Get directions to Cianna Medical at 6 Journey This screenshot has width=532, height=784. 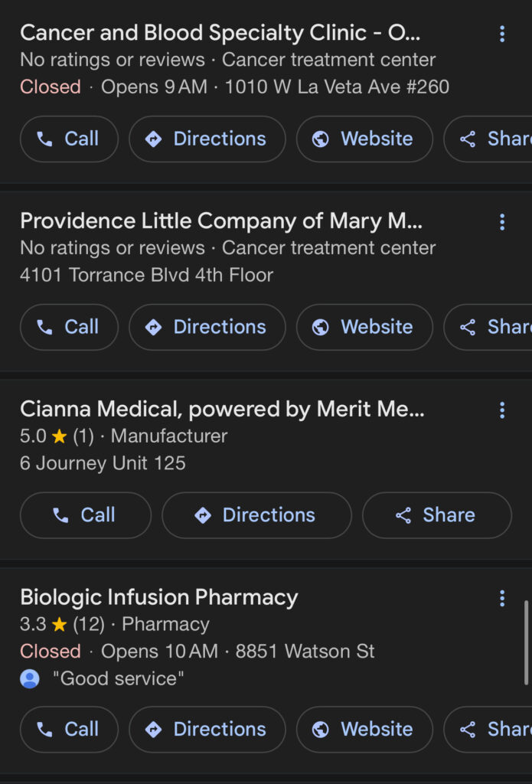click(x=256, y=515)
